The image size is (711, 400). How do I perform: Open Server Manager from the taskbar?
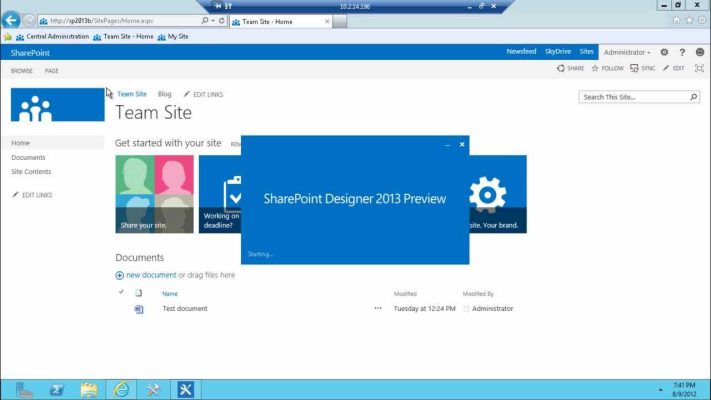coord(24,390)
